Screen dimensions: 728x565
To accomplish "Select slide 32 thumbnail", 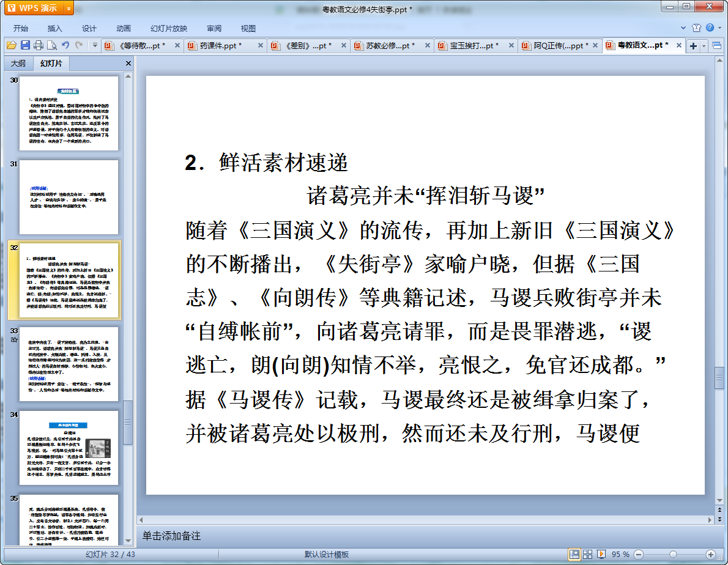I will [x=69, y=280].
